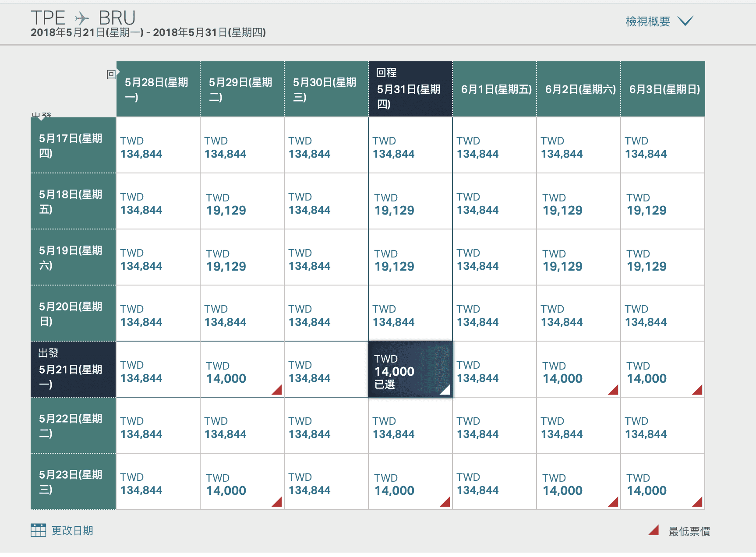Pick 134,844 fare for 5月17日 departure, 6月3日 return
Screen dimensions: 756x557
(663, 145)
